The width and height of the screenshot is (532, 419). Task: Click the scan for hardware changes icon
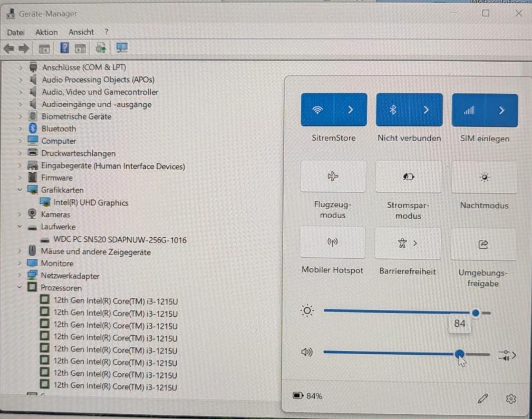point(101,48)
